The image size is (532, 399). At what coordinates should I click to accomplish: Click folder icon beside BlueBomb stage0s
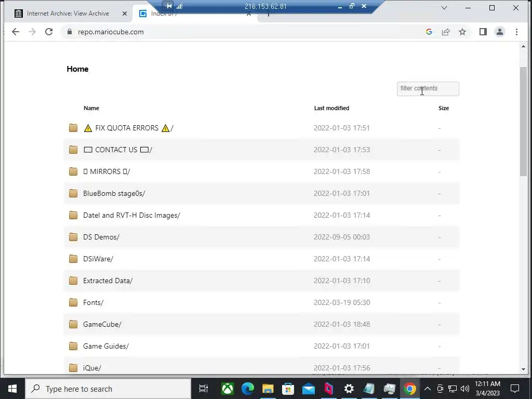pos(73,193)
